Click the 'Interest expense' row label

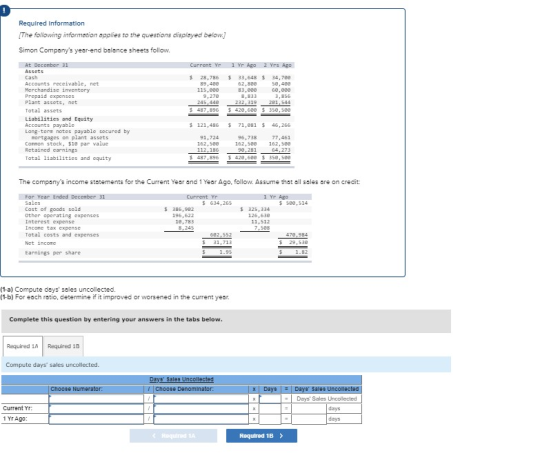50,222
